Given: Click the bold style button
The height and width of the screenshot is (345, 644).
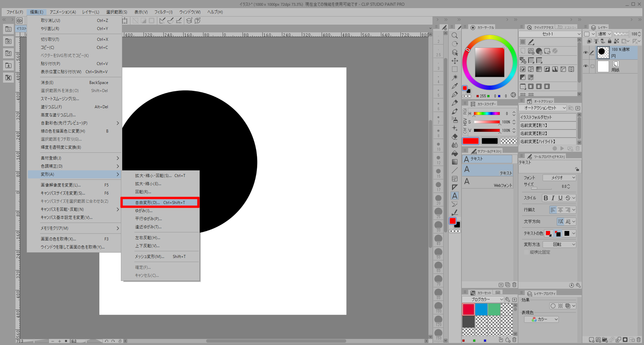Looking at the screenshot, I should [546, 198].
